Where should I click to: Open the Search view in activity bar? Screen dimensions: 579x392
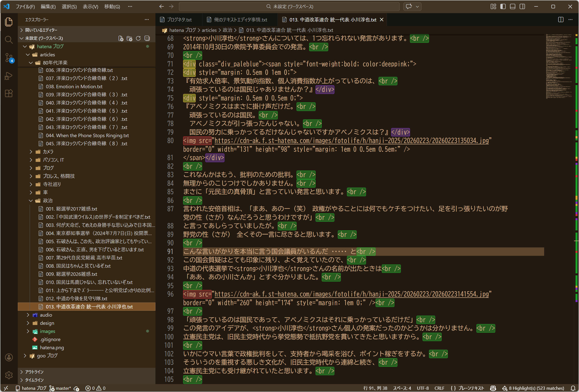tap(9, 40)
